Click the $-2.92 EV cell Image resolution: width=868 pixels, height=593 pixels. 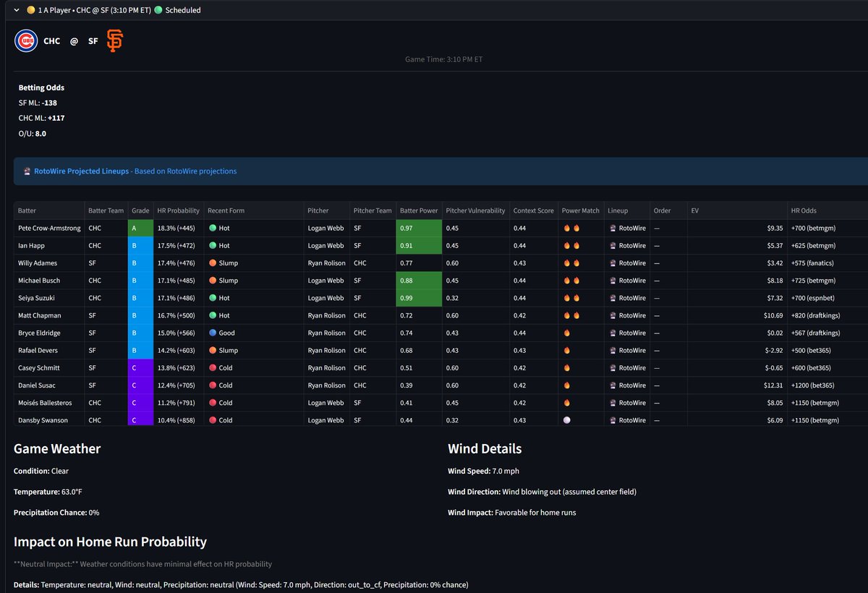737,350
